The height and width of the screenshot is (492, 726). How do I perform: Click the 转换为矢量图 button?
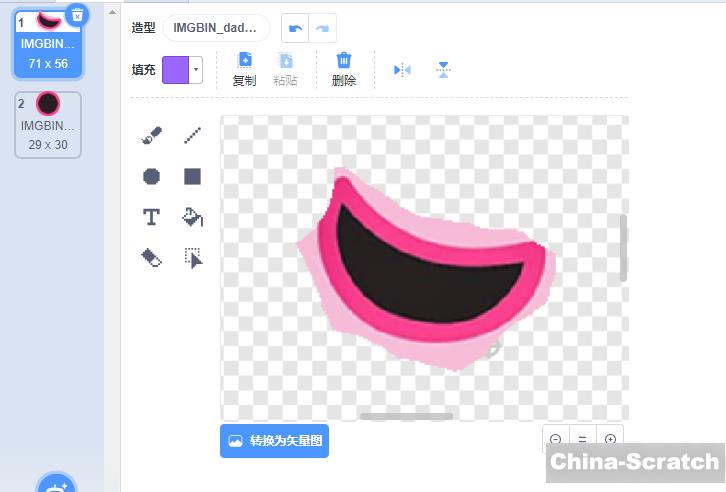click(x=274, y=440)
